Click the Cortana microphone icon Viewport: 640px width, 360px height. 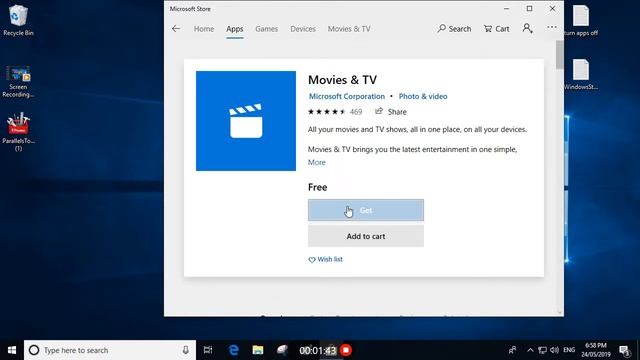185,350
